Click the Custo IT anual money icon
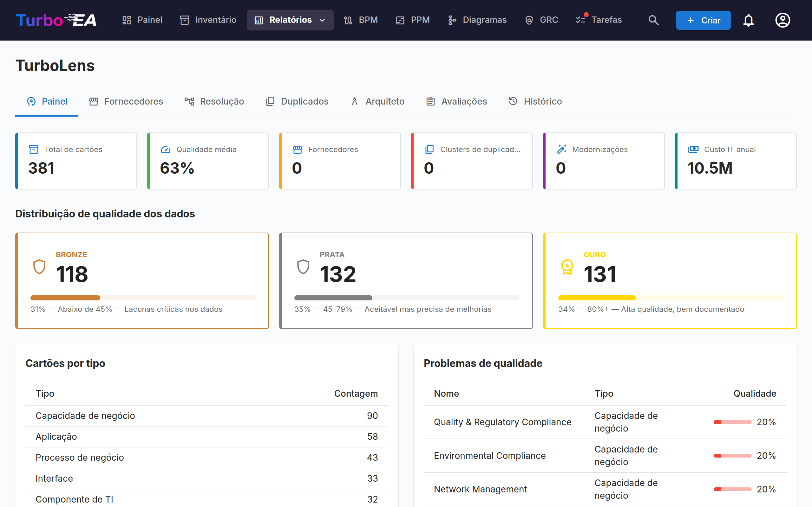This screenshot has height=507, width=812. point(693,149)
